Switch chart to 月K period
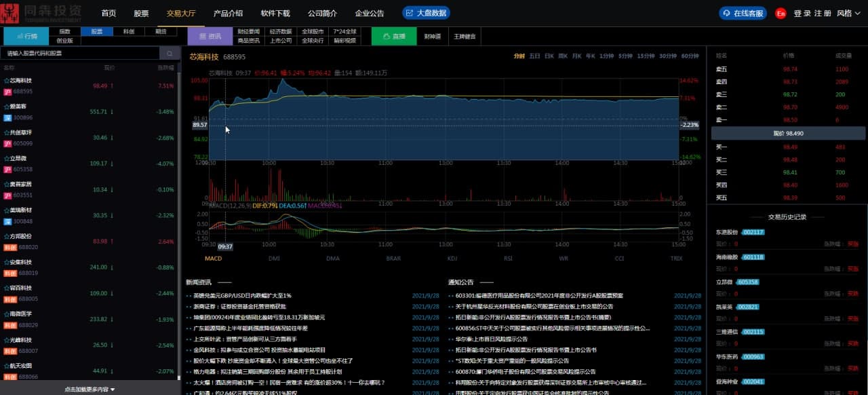 [x=577, y=56]
